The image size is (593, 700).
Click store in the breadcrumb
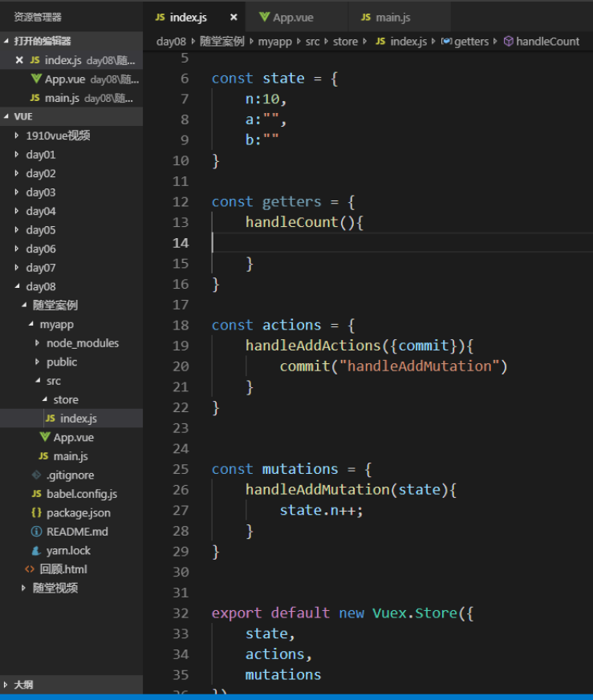pyautogui.click(x=345, y=42)
